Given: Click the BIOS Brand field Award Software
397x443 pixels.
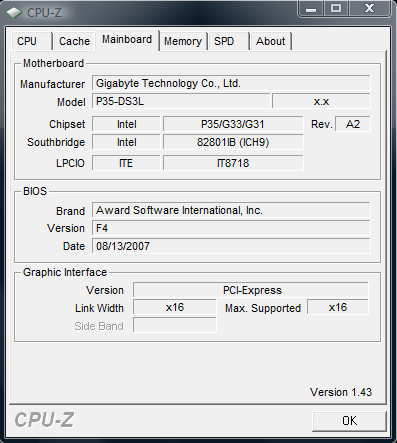Looking at the screenshot, I should pos(231,210).
